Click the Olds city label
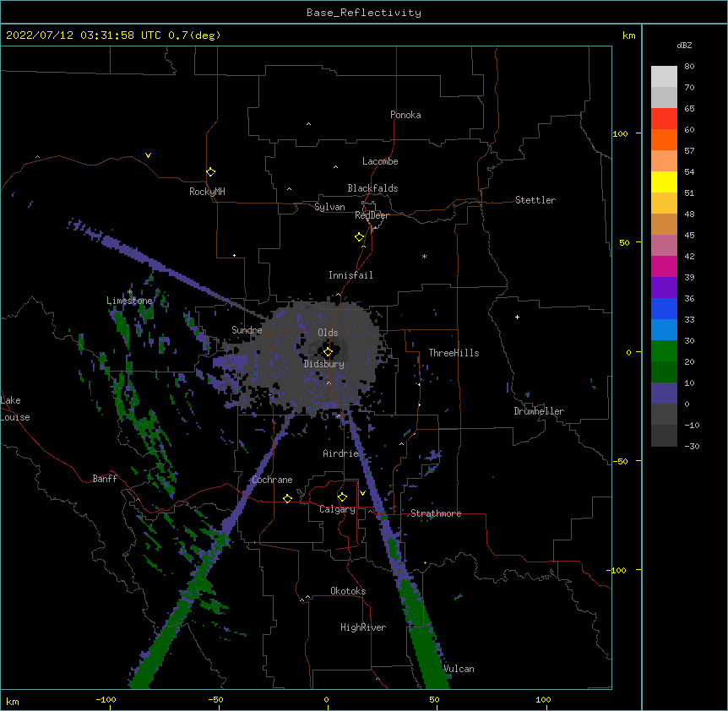The height and width of the screenshot is (711, 728). tap(328, 333)
